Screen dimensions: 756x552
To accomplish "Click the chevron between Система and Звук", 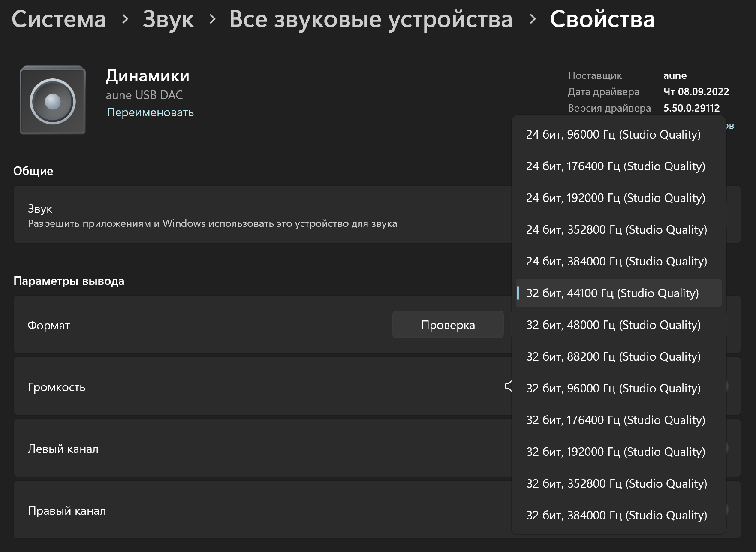I will pyautogui.click(x=125, y=19).
